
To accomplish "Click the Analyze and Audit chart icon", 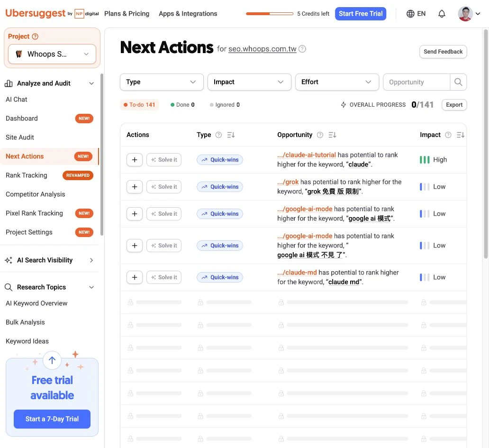I will pos(9,83).
